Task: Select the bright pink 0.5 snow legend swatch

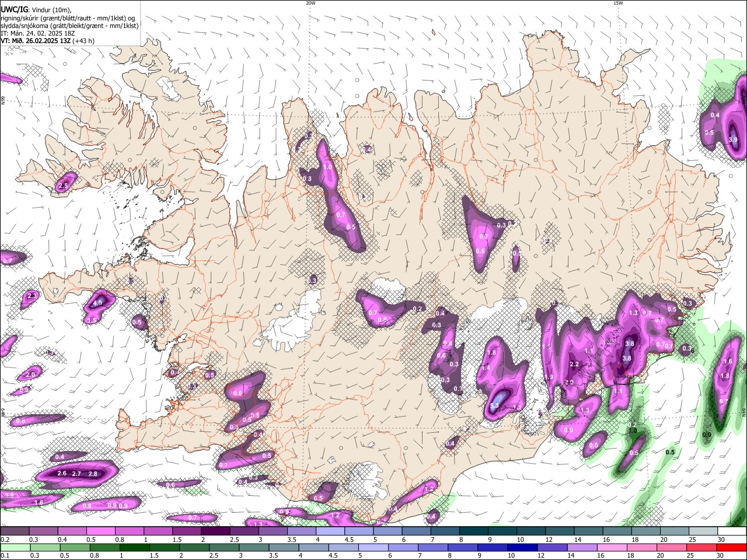Action: click(x=101, y=531)
